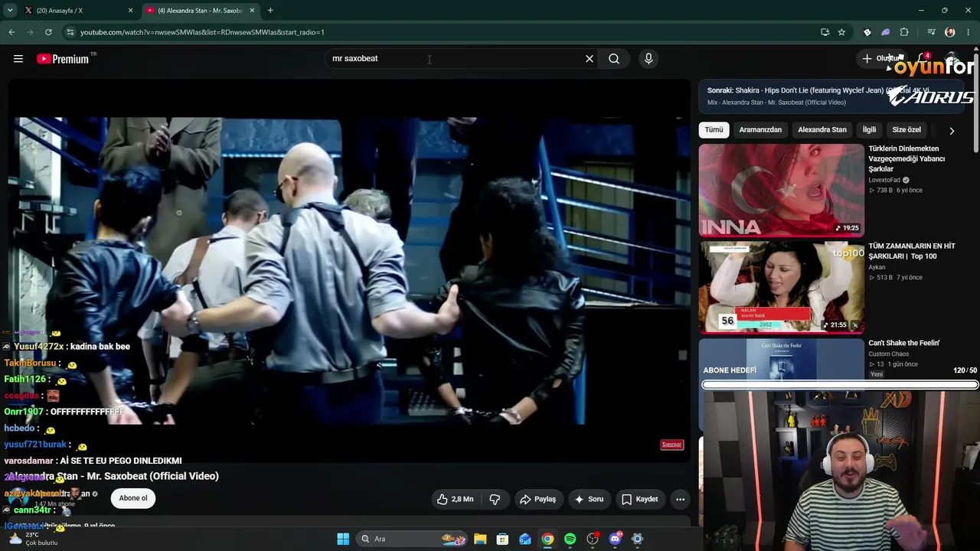Open the tab search dropdown

[10, 11]
